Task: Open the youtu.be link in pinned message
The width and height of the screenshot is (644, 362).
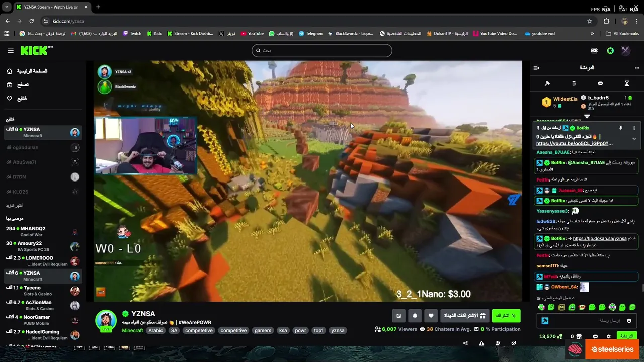Action: pos(574,144)
